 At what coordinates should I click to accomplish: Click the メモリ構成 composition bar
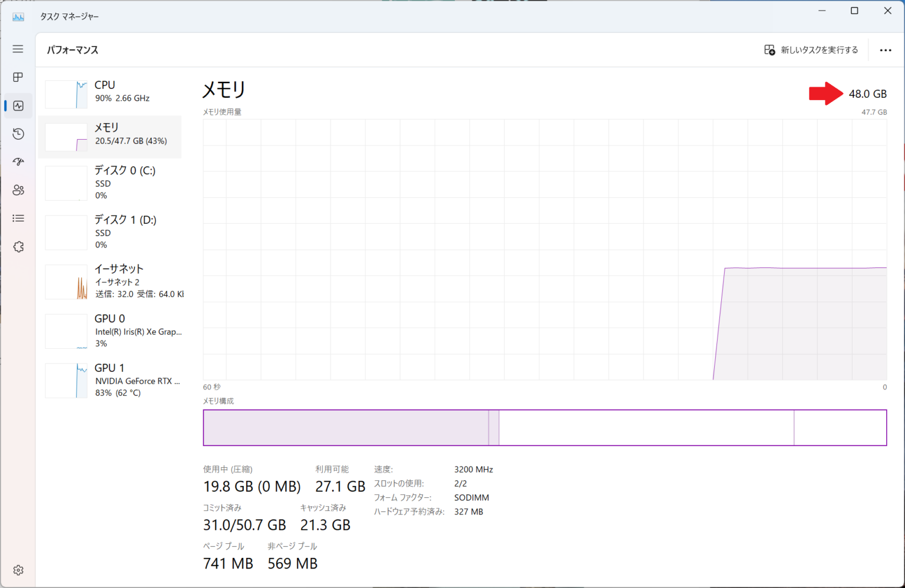(544, 428)
